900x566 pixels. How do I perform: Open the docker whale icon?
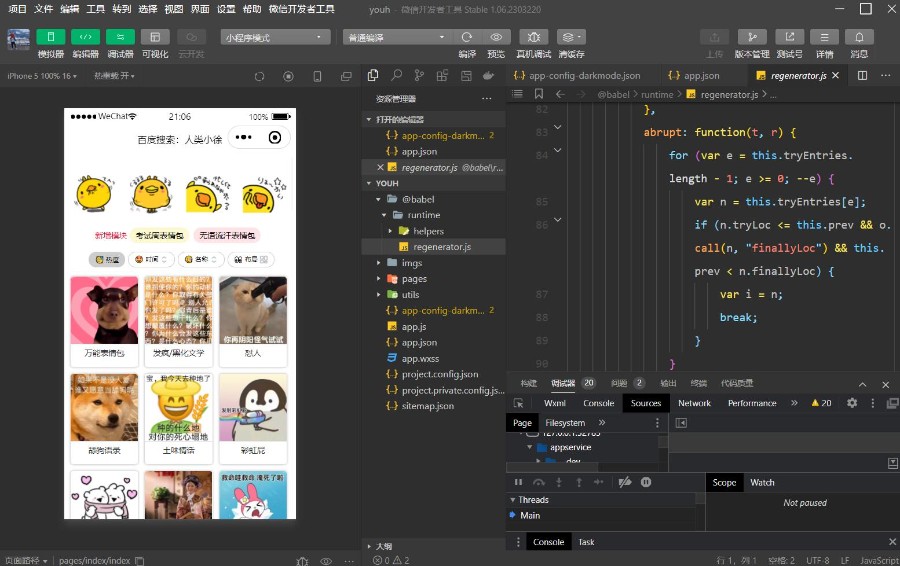tap(488, 75)
